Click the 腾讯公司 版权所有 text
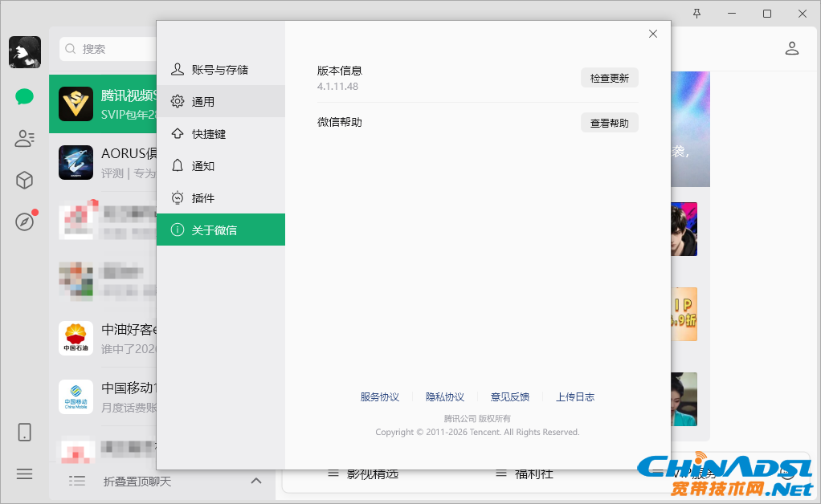Viewport: 821px width, 504px height. tap(477, 418)
